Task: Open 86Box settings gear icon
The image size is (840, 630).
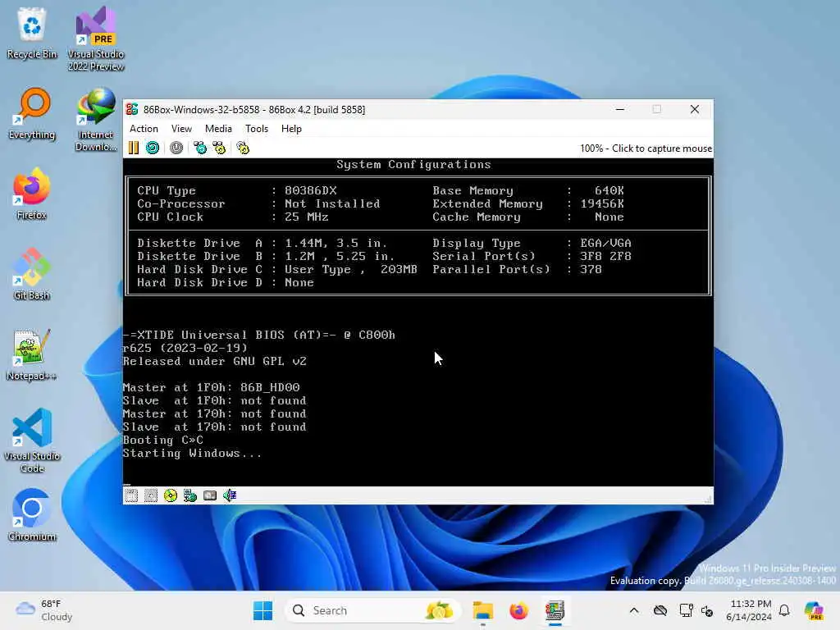Action: [x=243, y=148]
